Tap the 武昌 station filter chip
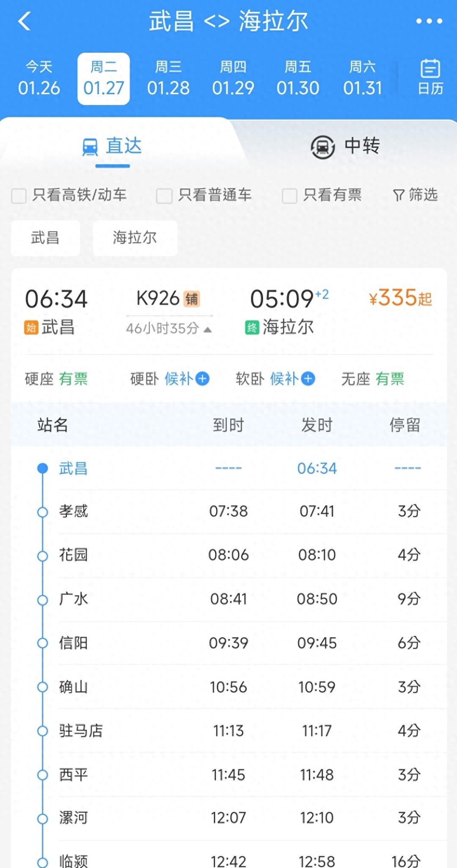The height and width of the screenshot is (868, 457). [x=45, y=238]
